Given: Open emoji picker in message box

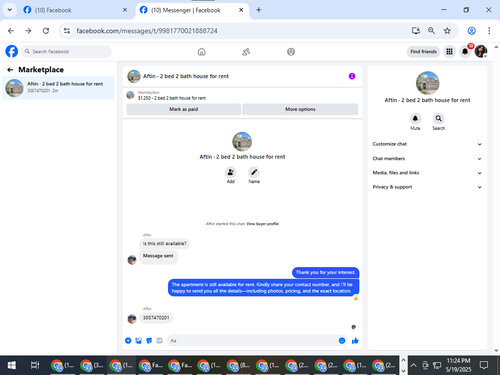Looking at the screenshot, I should (342, 341).
